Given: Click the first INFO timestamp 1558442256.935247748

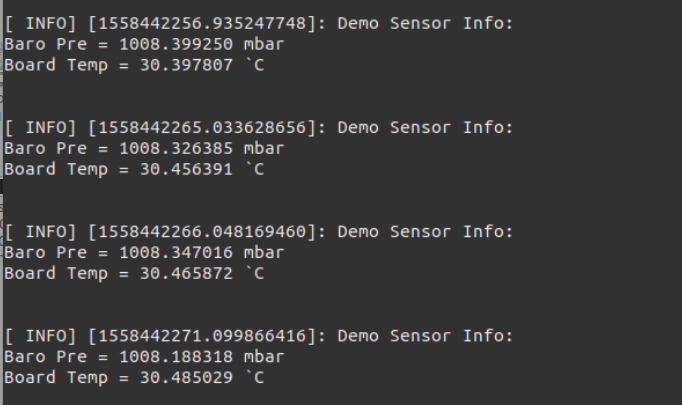Looking at the screenshot, I should pyautogui.click(x=203, y=23).
